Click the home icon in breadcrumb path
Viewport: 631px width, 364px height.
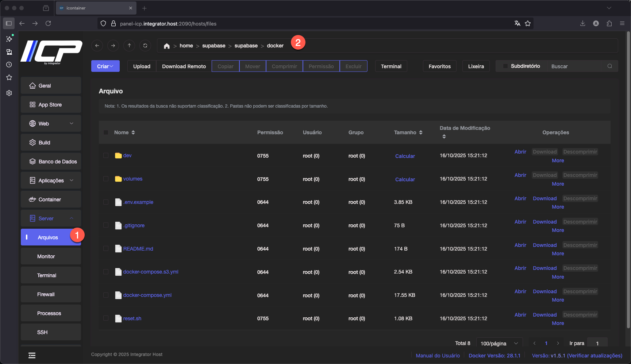click(x=167, y=46)
